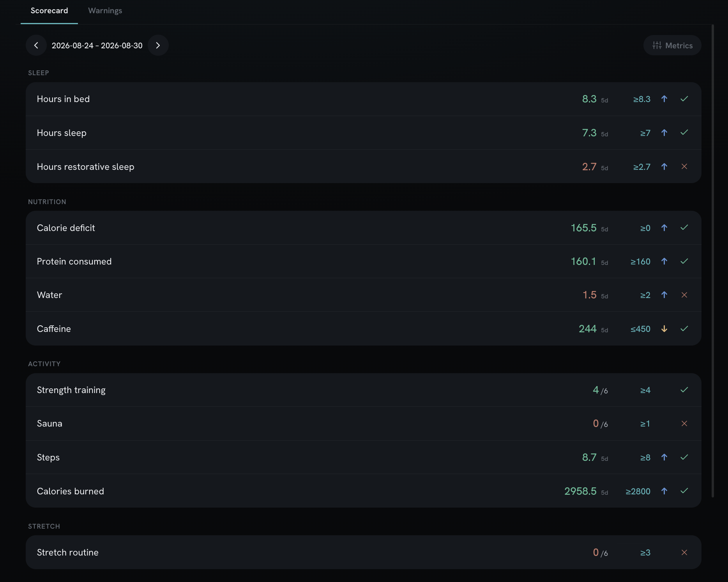Image resolution: width=728 pixels, height=582 pixels.
Task: Click the X mark in the Stretch routine row
Action: [684, 552]
